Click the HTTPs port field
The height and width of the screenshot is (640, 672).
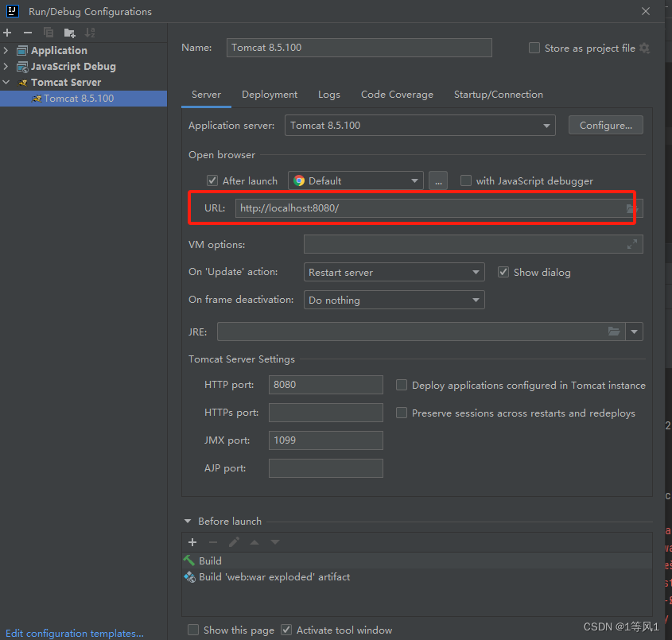[326, 413]
